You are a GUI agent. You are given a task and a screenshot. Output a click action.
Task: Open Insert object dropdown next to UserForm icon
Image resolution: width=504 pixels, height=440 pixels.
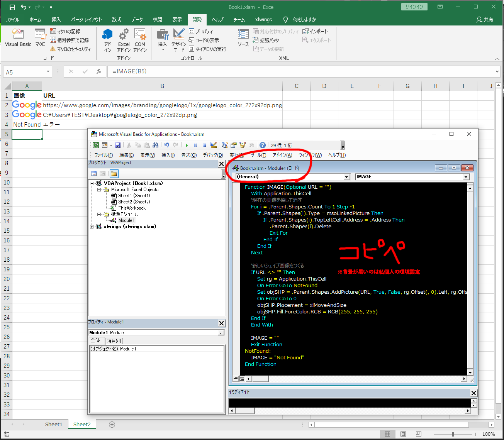click(x=111, y=145)
